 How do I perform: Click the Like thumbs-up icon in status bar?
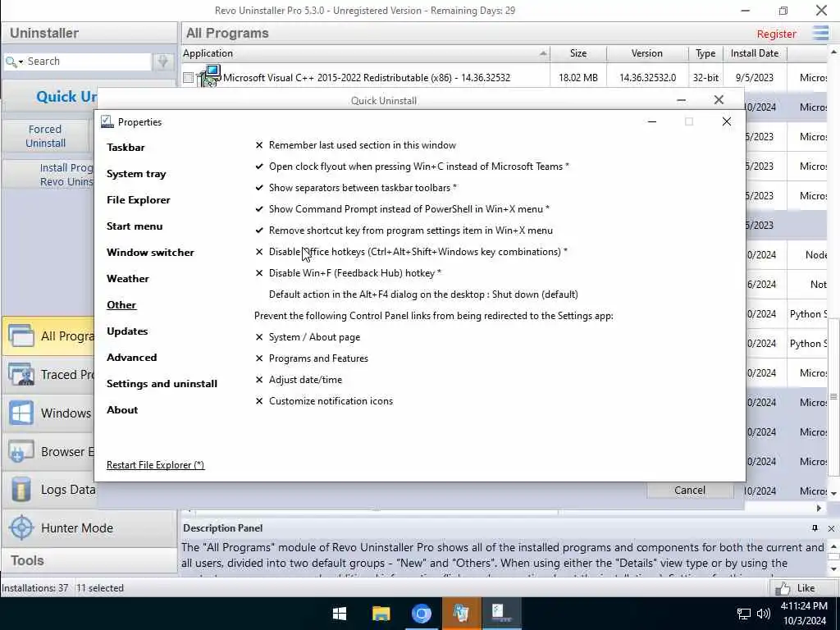point(782,588)
